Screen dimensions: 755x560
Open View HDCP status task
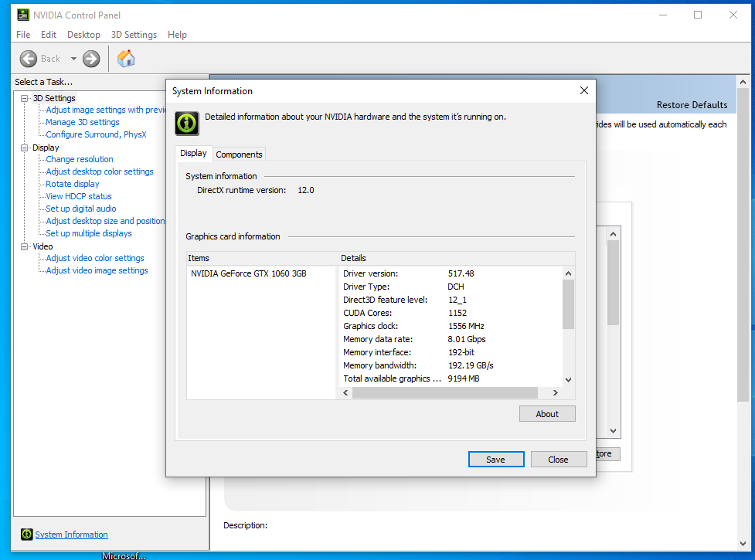79,196
